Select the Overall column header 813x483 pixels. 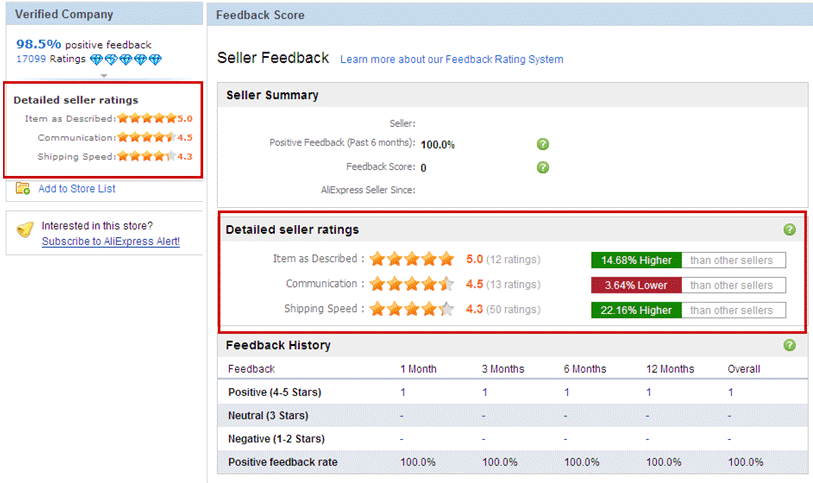tap(744, 369)
